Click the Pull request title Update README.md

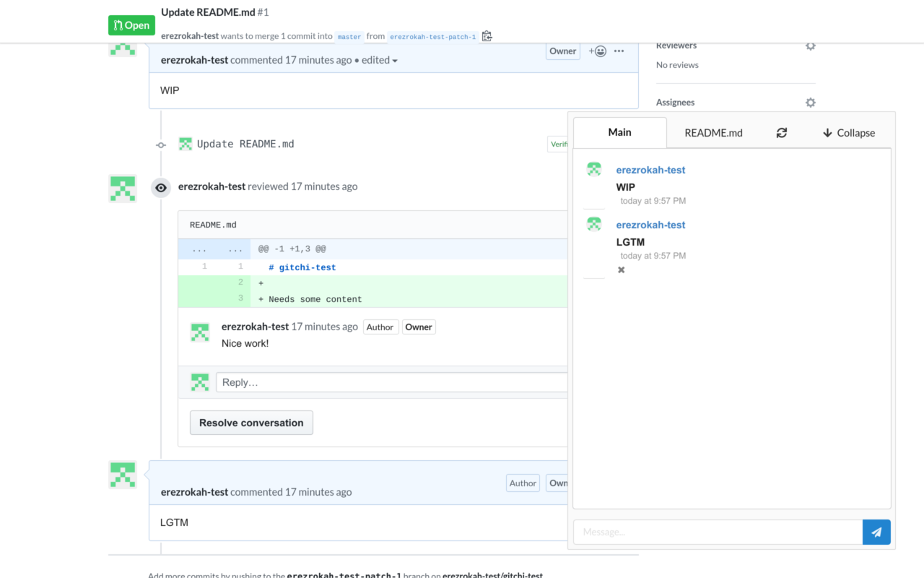point(208,12)
